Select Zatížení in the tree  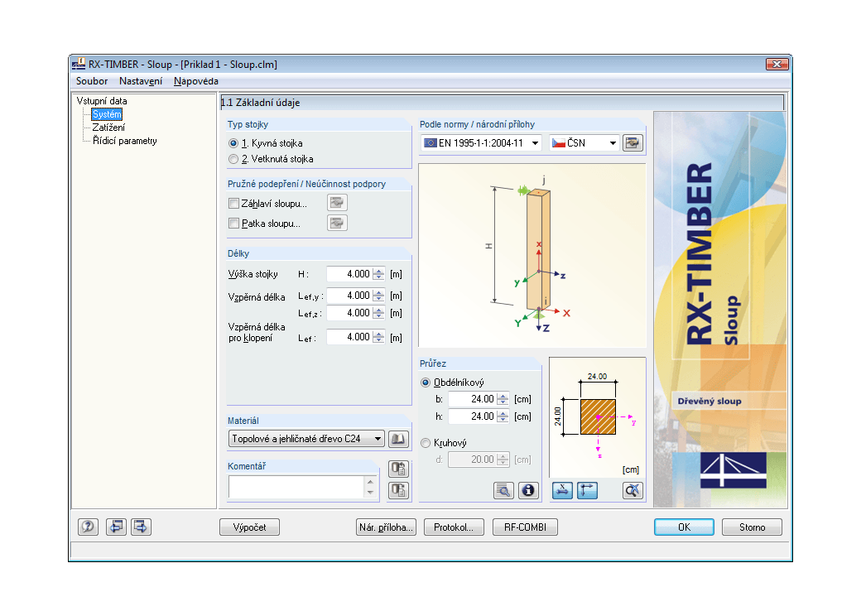tap(108, 128)
